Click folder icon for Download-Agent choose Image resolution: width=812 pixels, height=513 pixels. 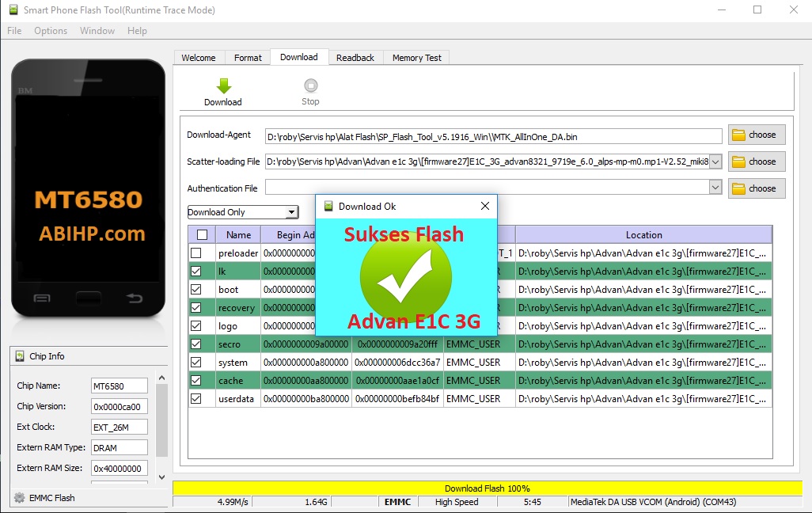coord(738,135)
